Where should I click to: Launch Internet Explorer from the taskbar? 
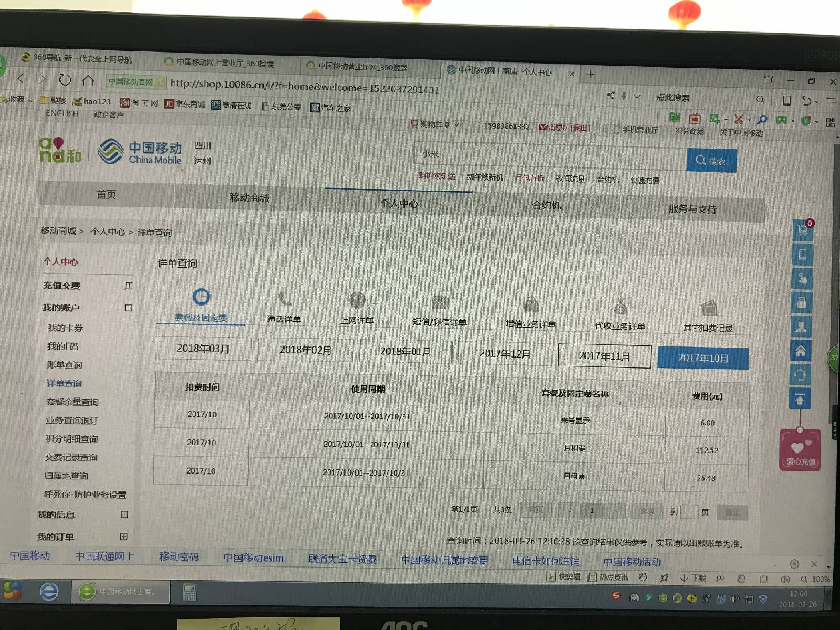click(49, 592)
